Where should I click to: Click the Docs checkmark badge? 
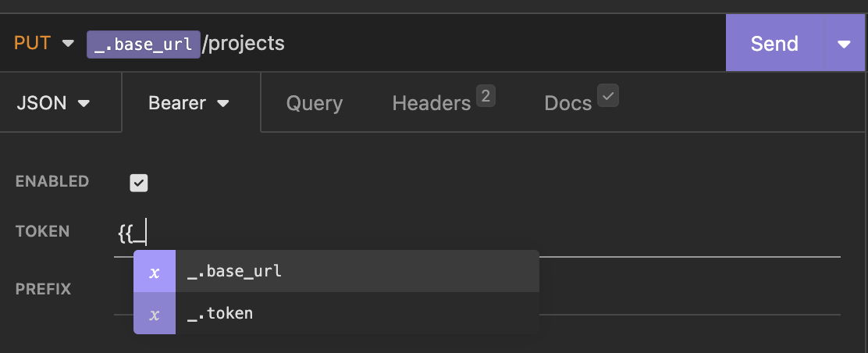tap(608, 96)
